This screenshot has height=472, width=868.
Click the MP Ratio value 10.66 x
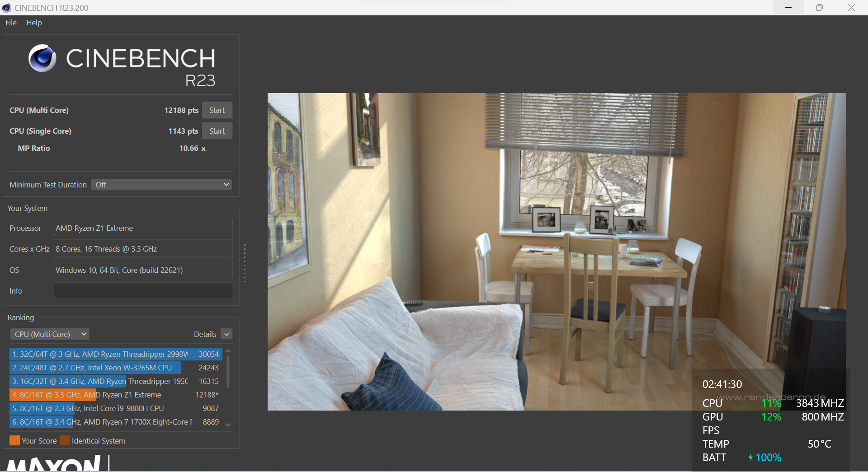tap(192, 148)
